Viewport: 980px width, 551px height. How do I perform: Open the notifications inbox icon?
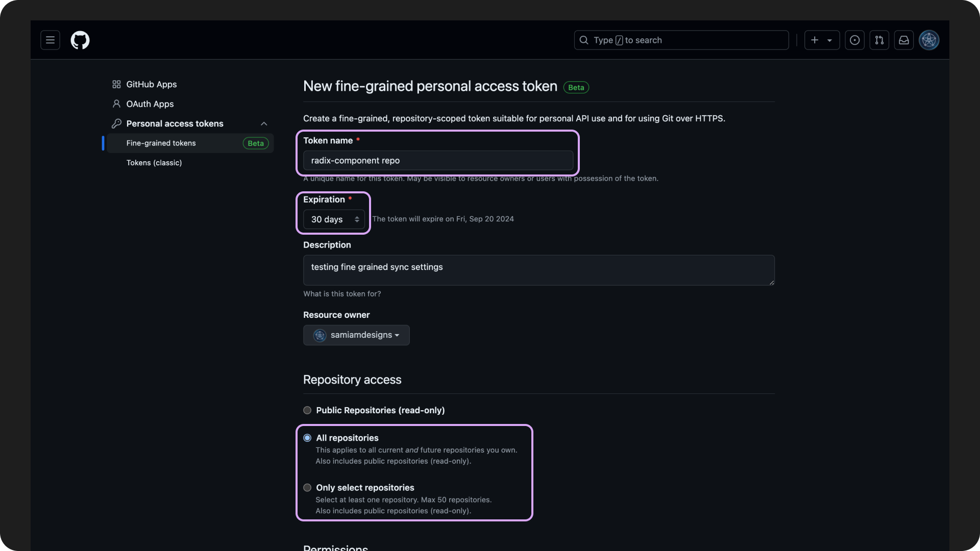coord(904,40)
